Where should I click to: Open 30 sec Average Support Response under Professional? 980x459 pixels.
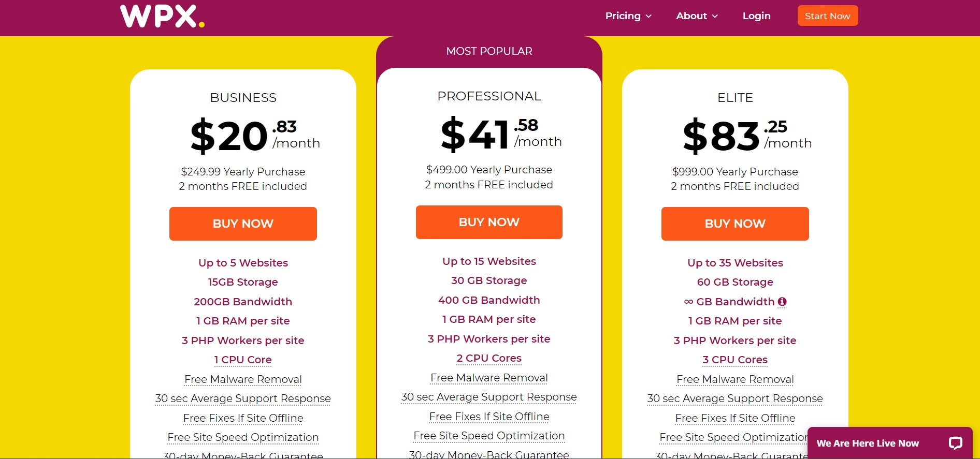pyautogui.click(x=488, y=397)
